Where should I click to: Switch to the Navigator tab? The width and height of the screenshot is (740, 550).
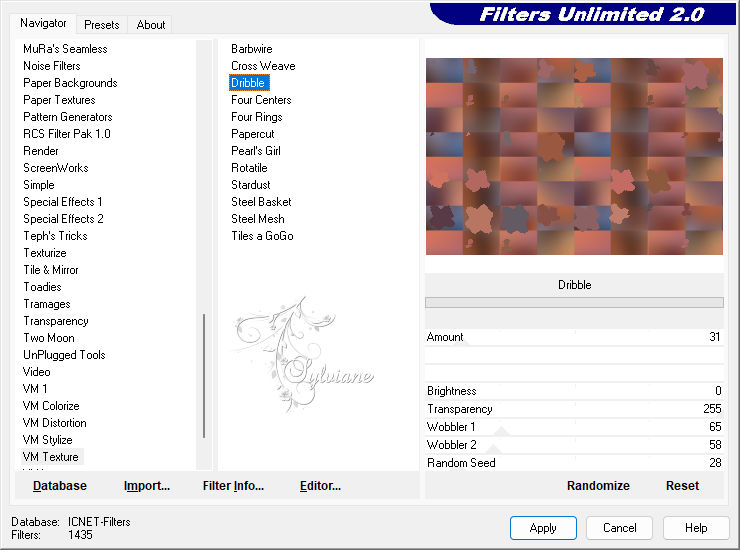[43, 23]
